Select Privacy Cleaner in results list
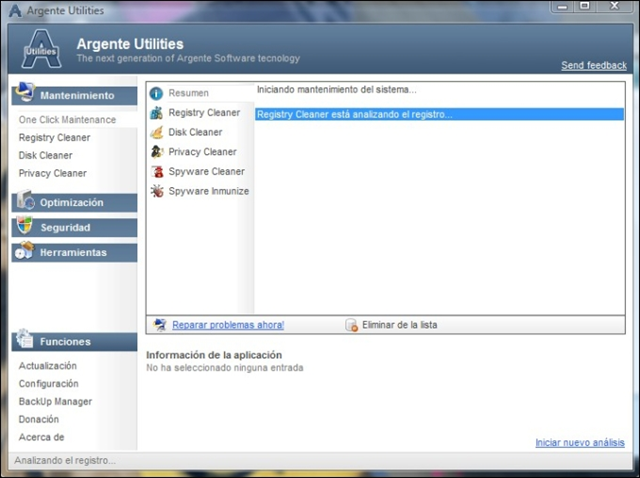The image size is (640, 478). click(x=202, y=152)
